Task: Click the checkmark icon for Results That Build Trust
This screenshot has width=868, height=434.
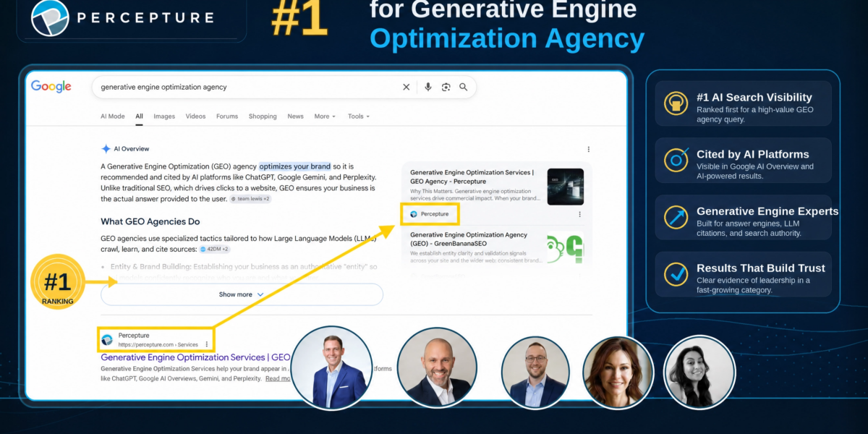Action: [x=676, y=273]
